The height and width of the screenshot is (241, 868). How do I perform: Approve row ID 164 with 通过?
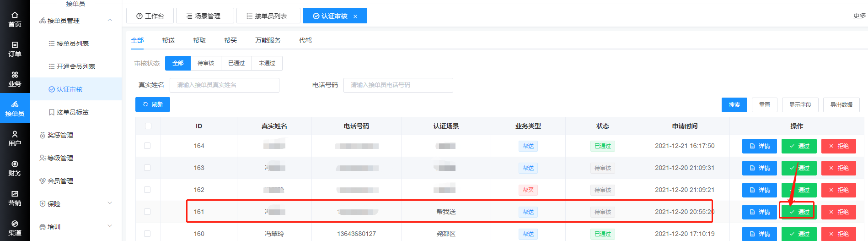click(x=799, y=146)
